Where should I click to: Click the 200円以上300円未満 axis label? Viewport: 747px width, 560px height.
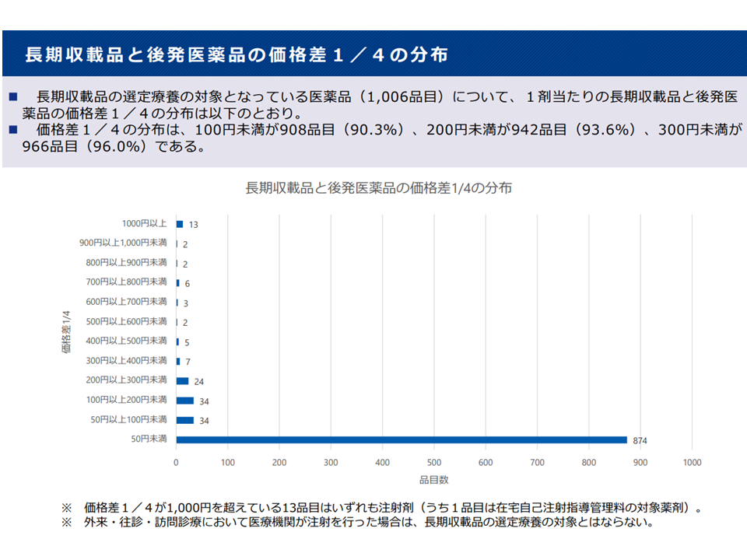pos(126,380)
